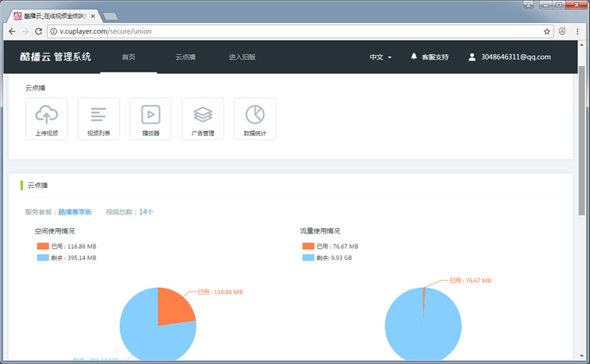Open the 播放器 player icon
This screenshot has height=364, width=590.
[150, 119]
